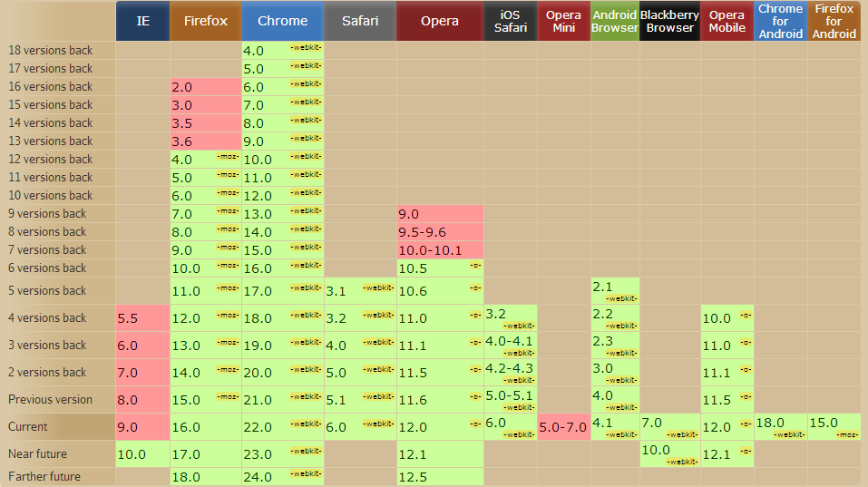Select the Chrome 13.0 cell
Image resolution: width=868 pixels, height=487 pixels.
pos(282,214)
